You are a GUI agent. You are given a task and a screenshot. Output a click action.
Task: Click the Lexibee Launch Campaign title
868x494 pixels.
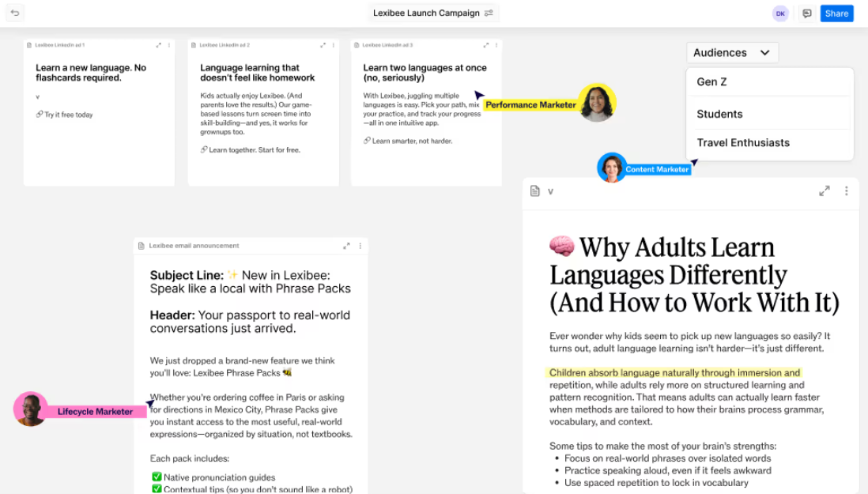pos(425,13)
